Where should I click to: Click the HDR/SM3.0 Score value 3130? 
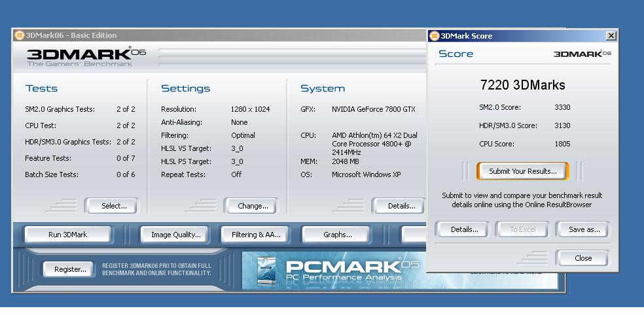point(562,125)
